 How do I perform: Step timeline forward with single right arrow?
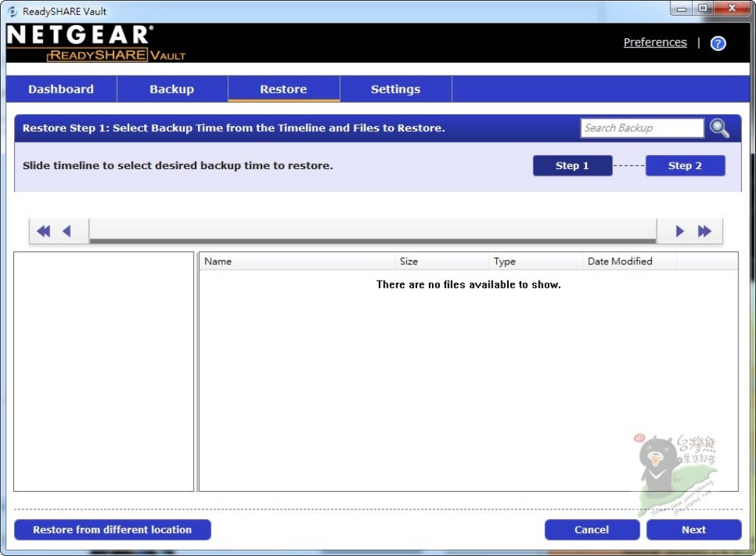click(680, 231)
